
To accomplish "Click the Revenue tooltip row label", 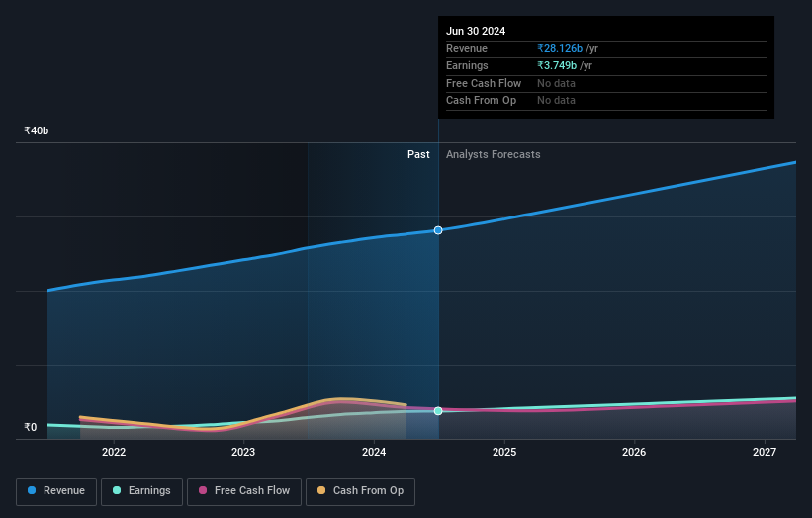I will 467,48.
